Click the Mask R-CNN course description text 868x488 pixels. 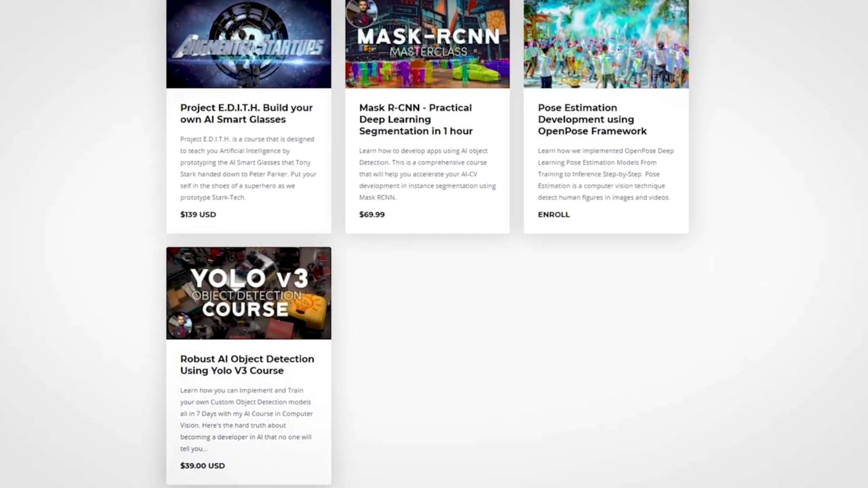(x=427, y=174)
